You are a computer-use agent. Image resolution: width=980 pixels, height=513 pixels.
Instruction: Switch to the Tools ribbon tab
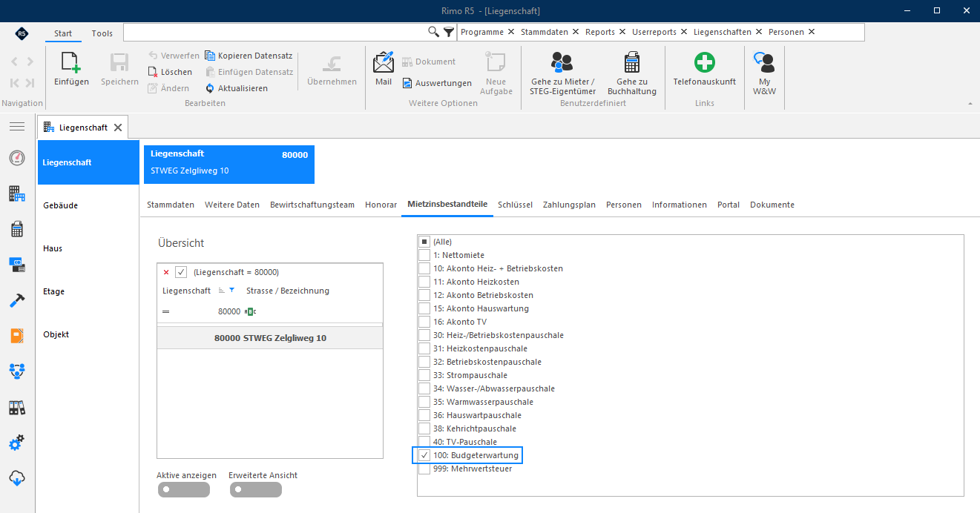click(x=102, y=33)
